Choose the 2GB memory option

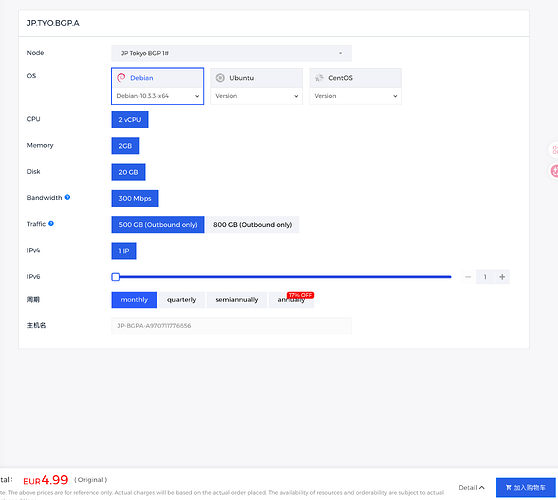[125, 146]
